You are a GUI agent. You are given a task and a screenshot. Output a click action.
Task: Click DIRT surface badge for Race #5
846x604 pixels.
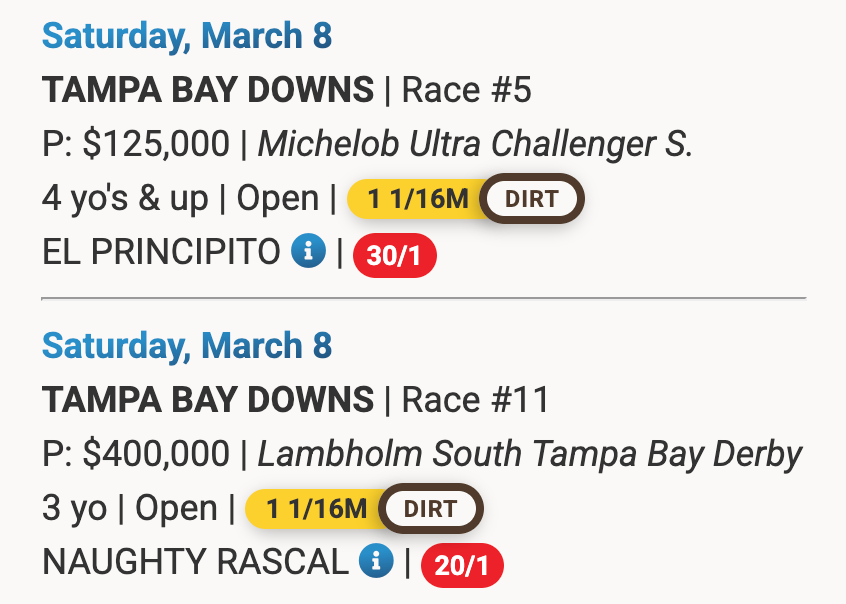click(x=531, y=198)
